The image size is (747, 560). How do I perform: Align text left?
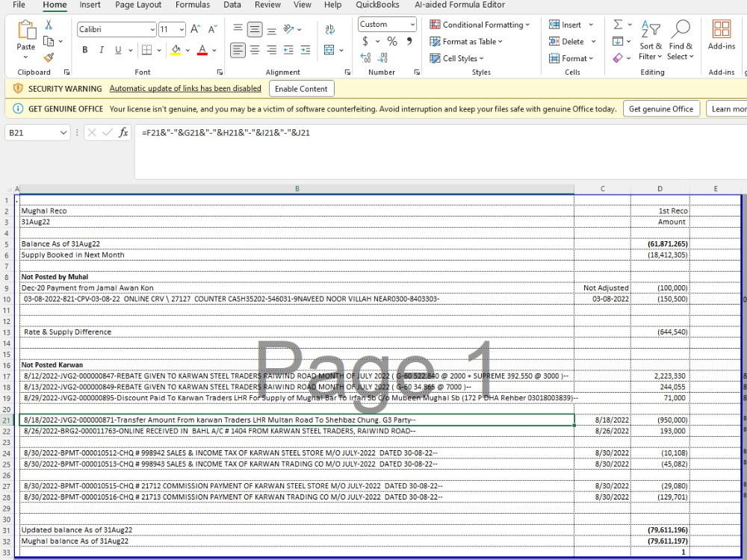[238, 50]
